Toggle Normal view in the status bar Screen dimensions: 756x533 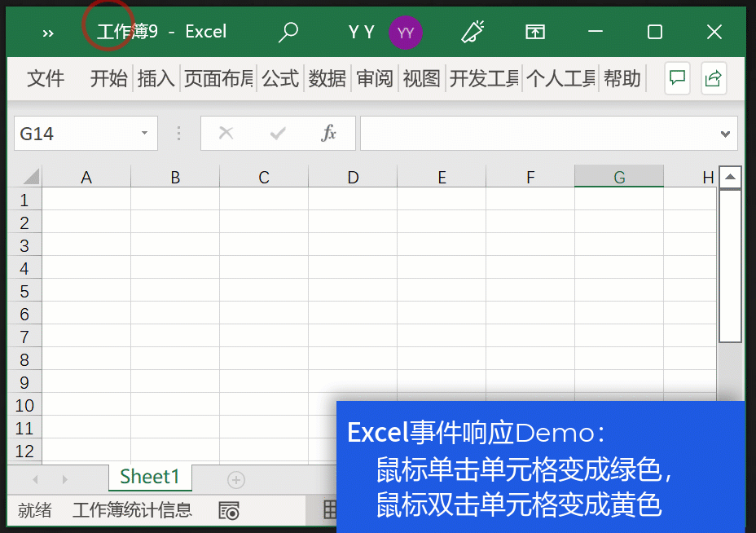329,510
